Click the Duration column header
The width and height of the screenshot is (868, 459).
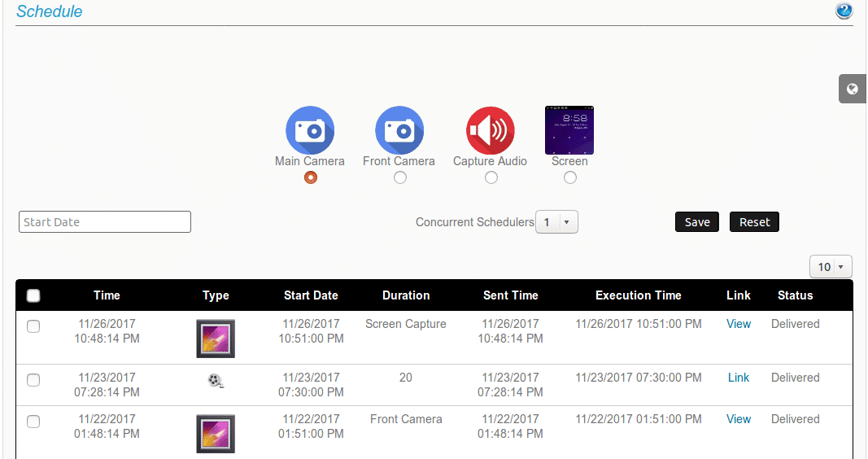[x=406, y=295]
